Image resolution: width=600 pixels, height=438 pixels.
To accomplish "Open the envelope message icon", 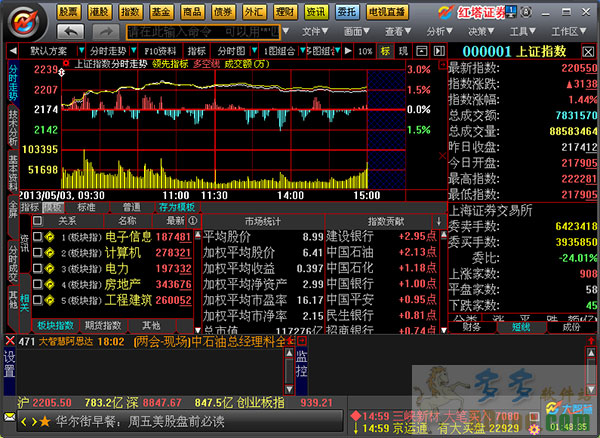I will [10, 416].
